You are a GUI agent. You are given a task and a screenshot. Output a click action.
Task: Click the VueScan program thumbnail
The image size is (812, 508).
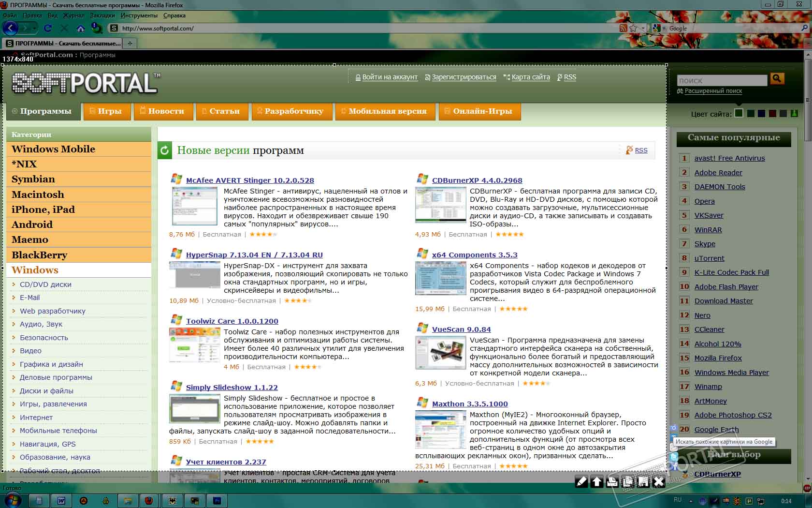440,353
